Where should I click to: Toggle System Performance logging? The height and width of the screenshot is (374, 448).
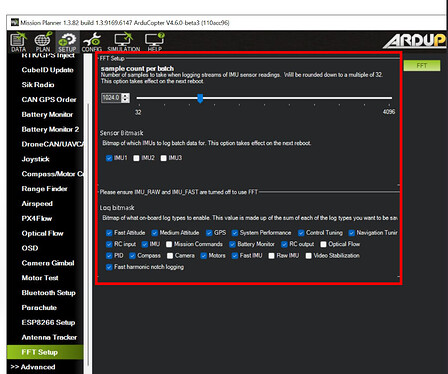(235, 233)
